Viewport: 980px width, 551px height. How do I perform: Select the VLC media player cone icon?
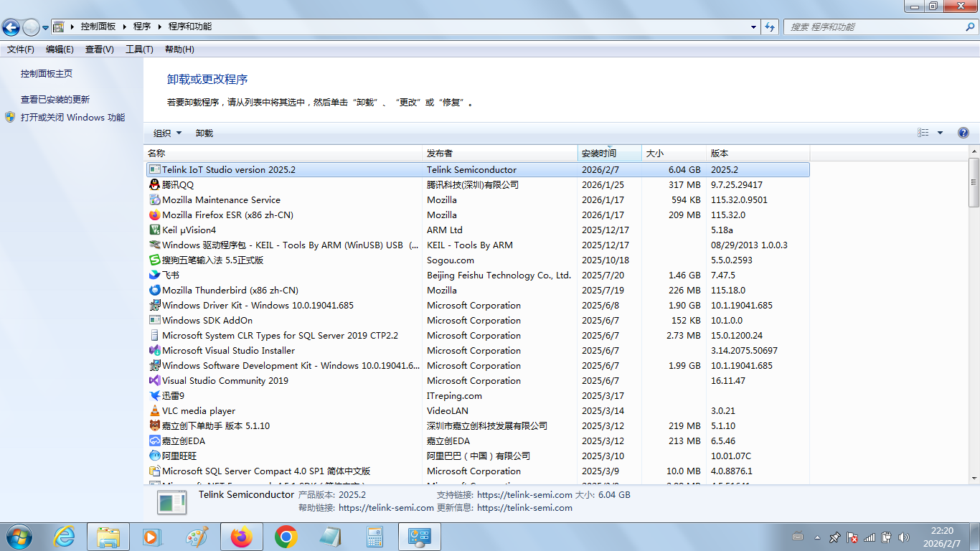(x=154, y=411)
